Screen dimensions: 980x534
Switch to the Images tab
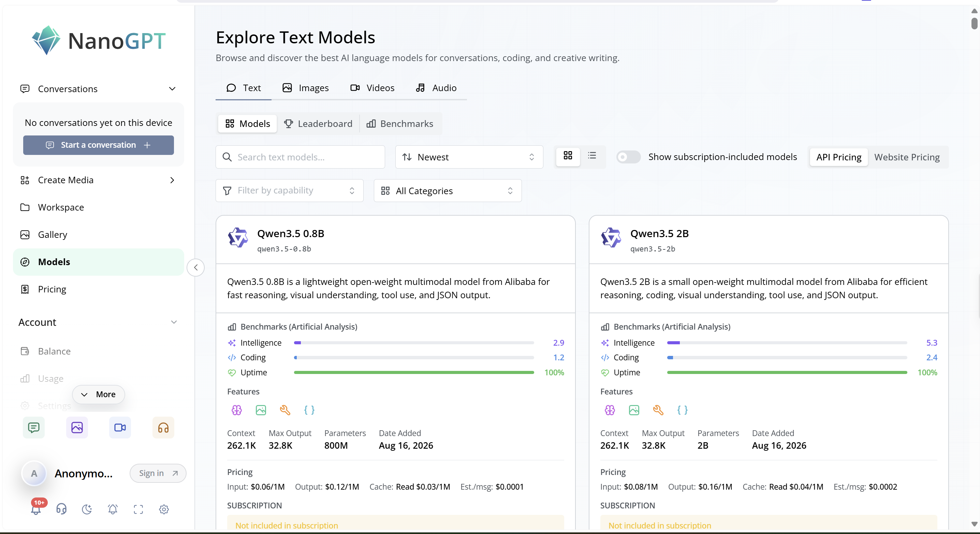tap(306, 88)
